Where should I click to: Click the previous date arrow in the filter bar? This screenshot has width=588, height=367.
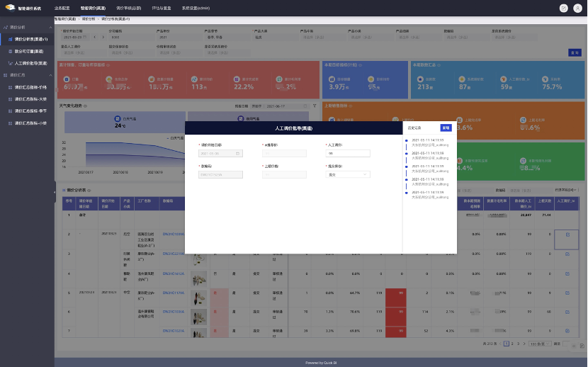[x=95, y=37]
